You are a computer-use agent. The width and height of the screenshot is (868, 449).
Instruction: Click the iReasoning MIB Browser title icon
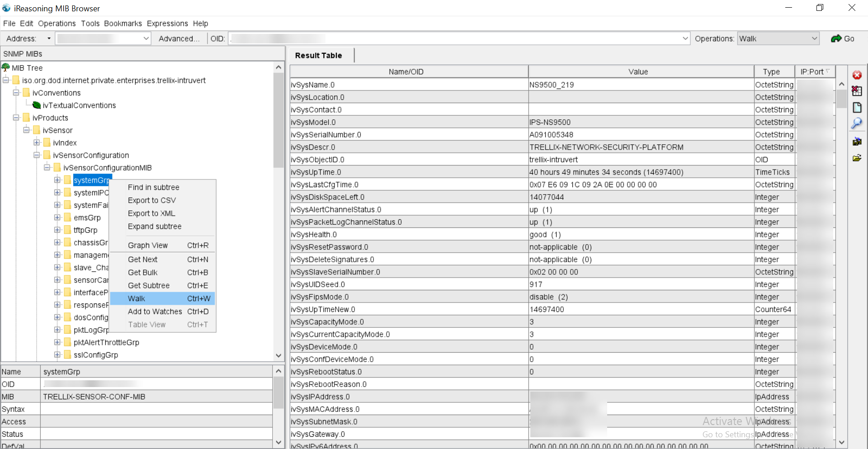coord(6,8)
